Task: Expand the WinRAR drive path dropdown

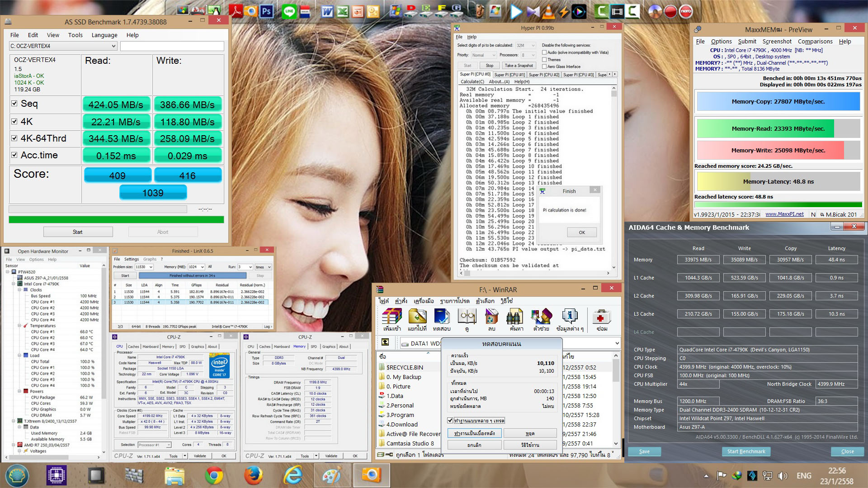Action: 617,343
